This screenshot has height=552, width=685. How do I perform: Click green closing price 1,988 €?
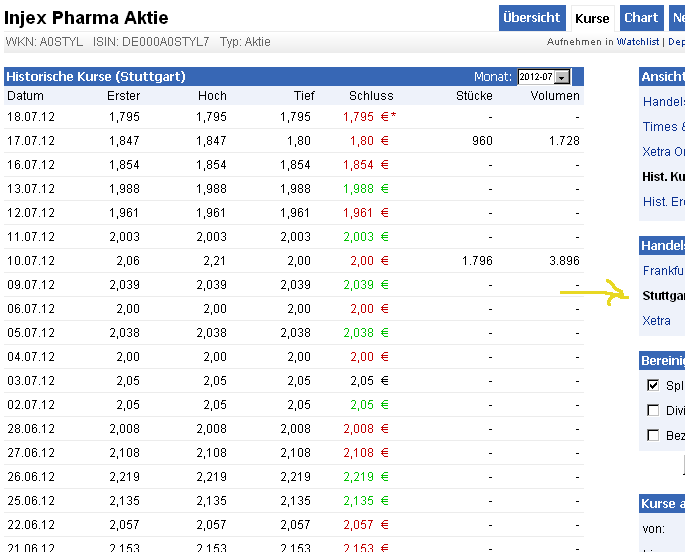point(366,189)
